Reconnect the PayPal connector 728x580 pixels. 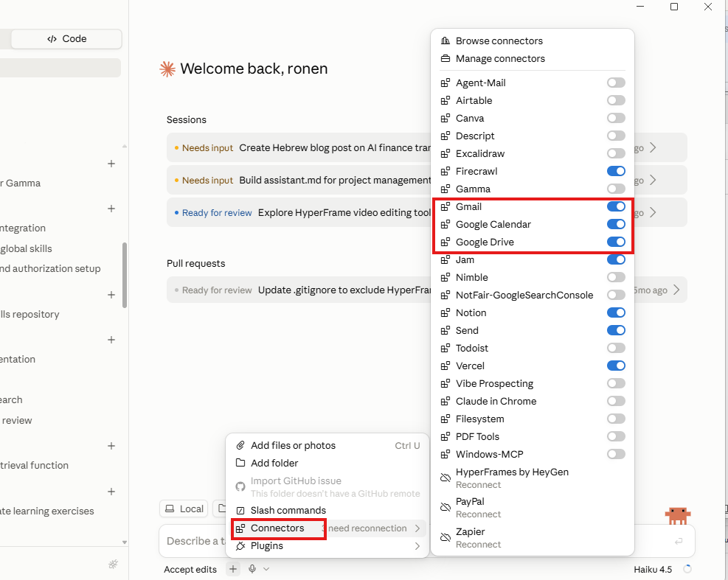pyautogui.click(x=478, y=514)
